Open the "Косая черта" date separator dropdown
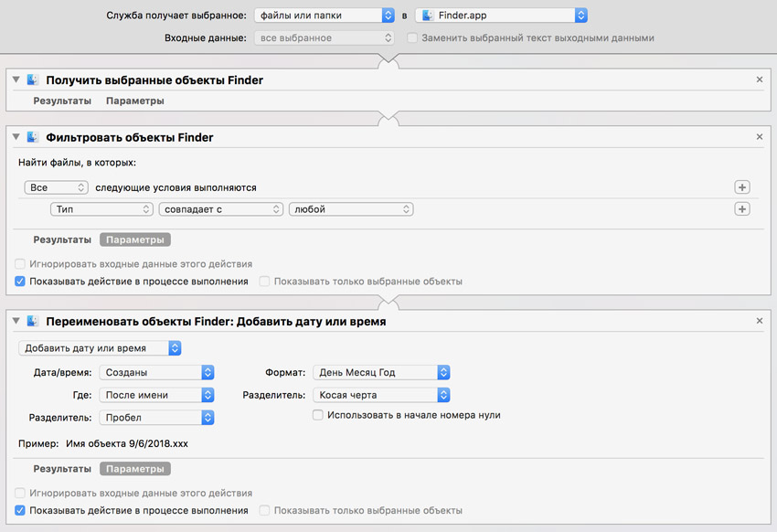 click(381, 395)
